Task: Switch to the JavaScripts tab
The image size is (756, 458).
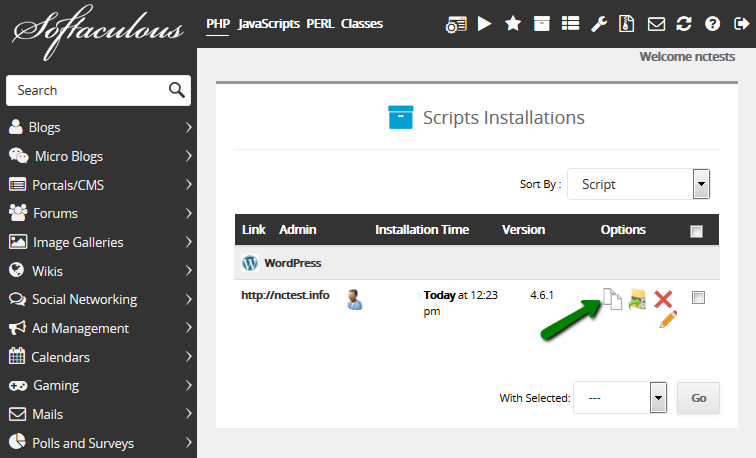Action: 269,24
